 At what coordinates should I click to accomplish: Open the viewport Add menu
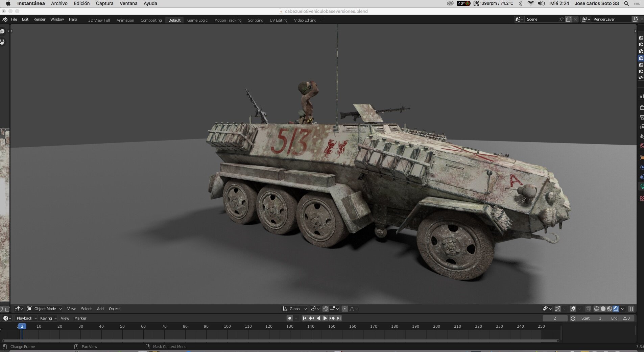pos(100,309)
